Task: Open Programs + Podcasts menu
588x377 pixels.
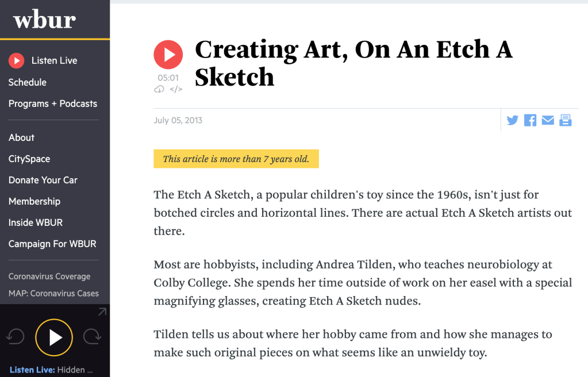Action: point(53,103)
